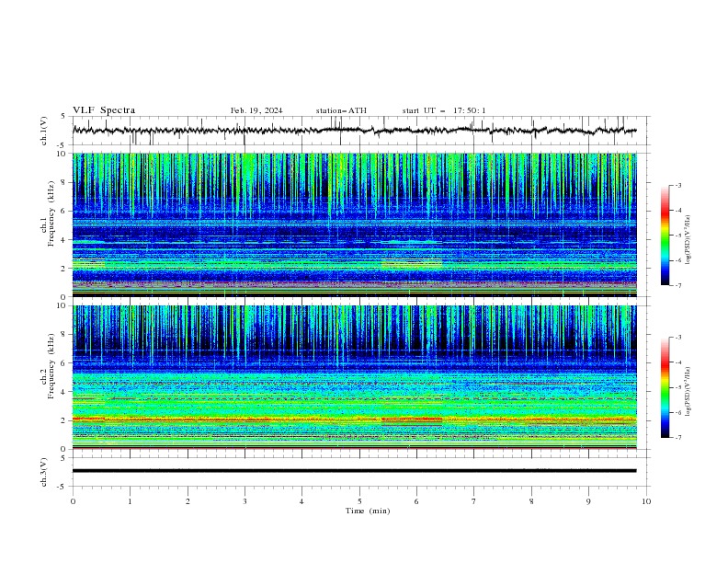Click the time axis tick label "10"
Screen dimensions: 728x563
tap(646, 501)
